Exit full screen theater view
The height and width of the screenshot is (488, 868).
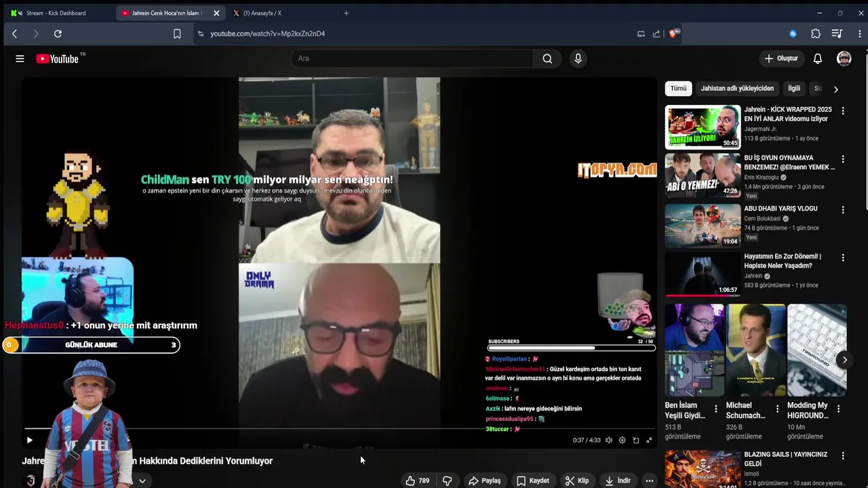click(649, 440)
